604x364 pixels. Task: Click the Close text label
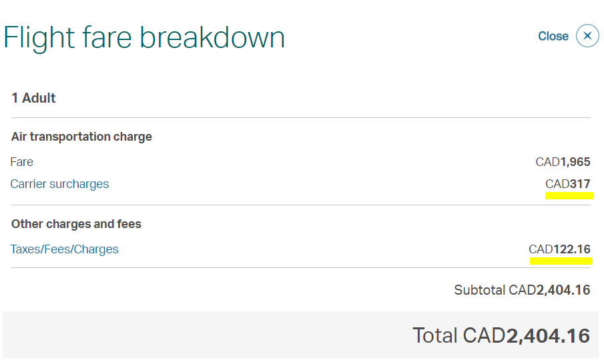[553, 36]
